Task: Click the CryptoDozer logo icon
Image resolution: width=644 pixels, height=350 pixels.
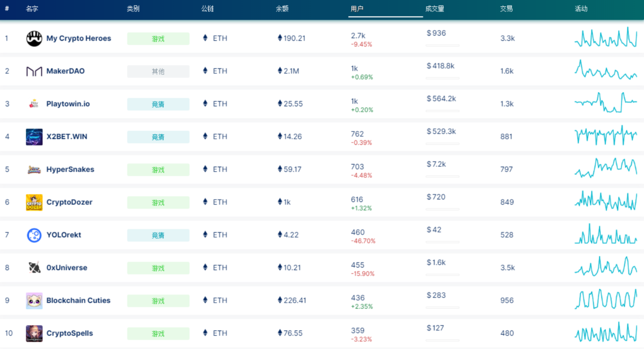Action: click(34, 202)
